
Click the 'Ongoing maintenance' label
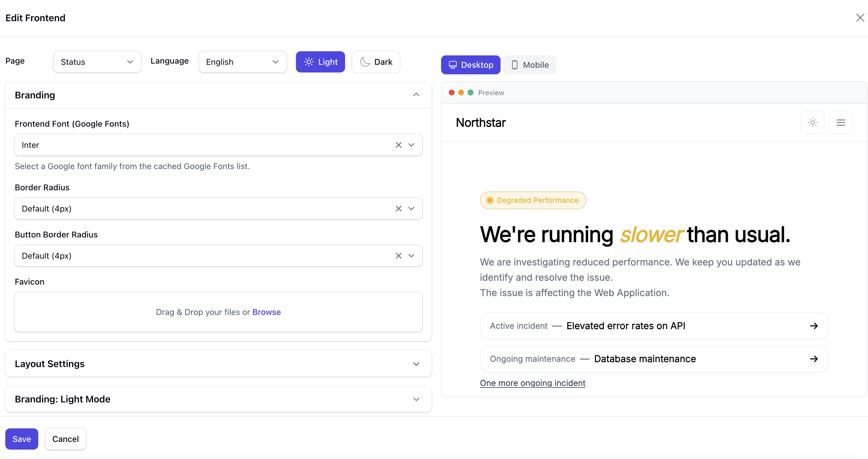click(x=532, y=359)
